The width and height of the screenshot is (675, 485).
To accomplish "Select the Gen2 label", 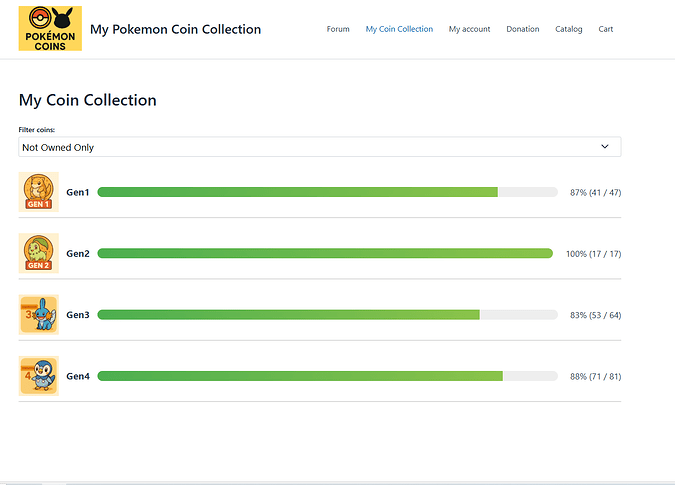I will [x=77, y=253].
